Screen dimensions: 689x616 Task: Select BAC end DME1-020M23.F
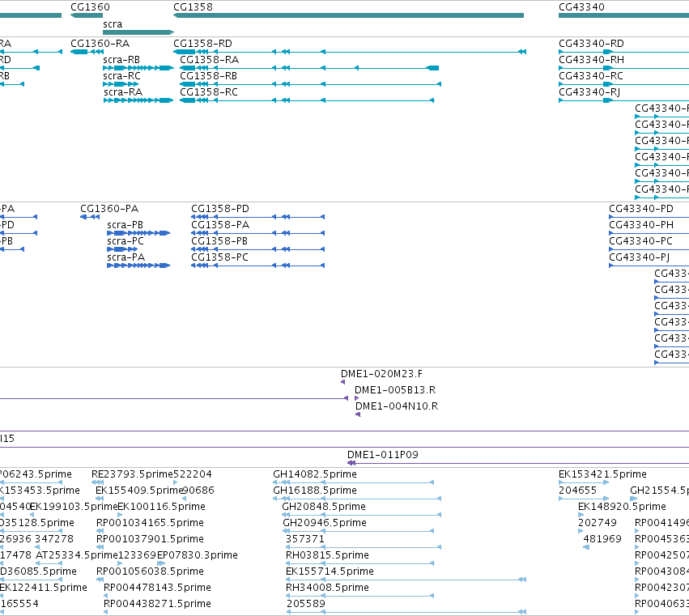(x=381, y=374)
